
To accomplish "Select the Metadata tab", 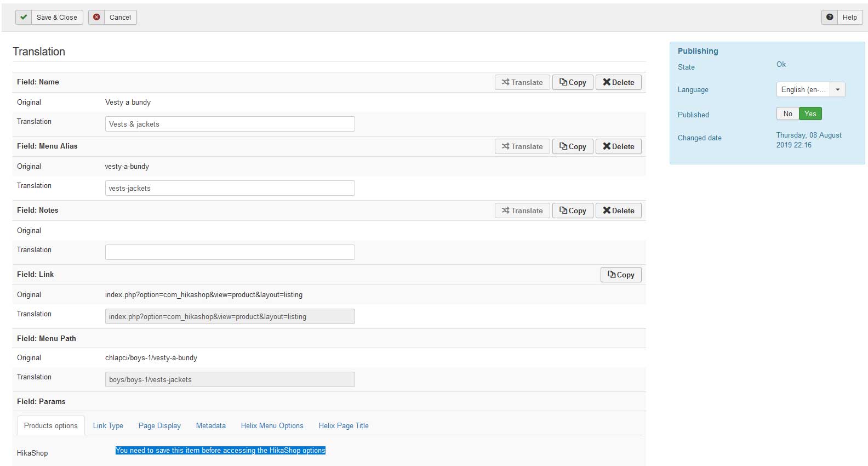I will point(211,425).
